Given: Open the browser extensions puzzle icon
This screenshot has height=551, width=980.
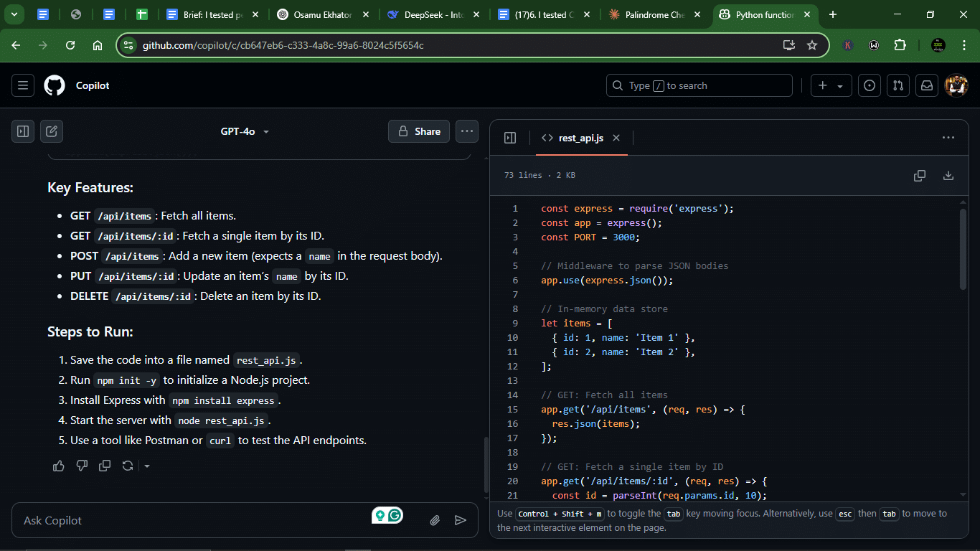Looking at the screenshot, I should pos(900,45).
